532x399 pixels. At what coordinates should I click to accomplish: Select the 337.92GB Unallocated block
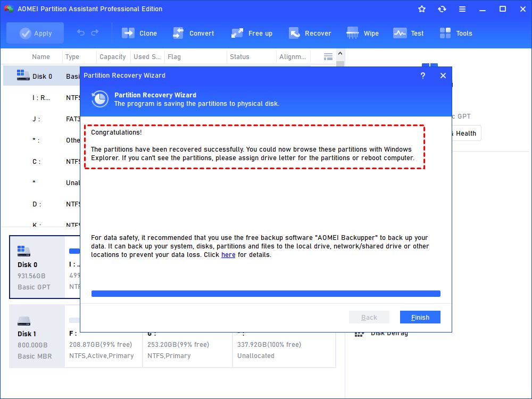point(284,350)
